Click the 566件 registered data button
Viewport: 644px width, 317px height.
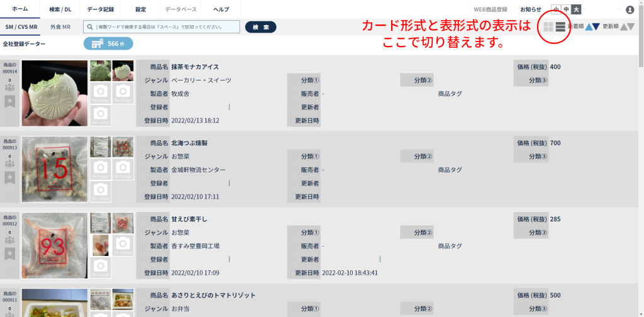click(108, 43)
